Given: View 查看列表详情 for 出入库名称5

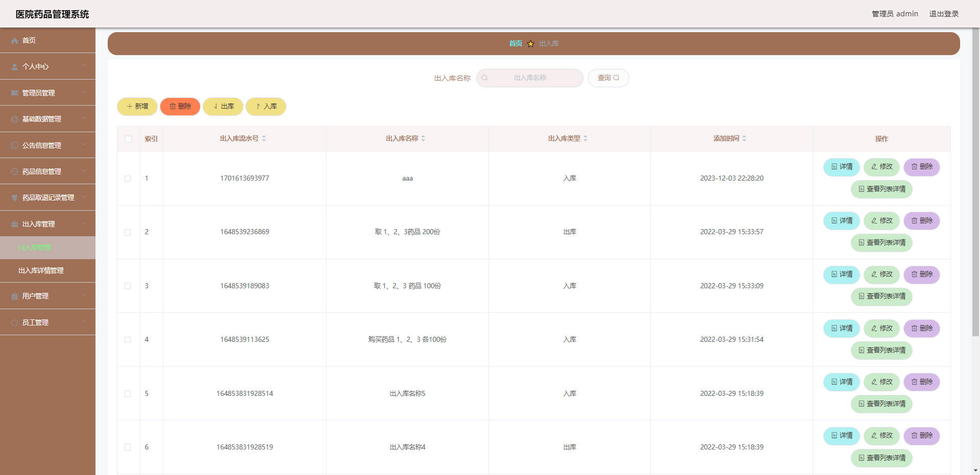Looking at the screenshot, I should click(x=881, y=404).
